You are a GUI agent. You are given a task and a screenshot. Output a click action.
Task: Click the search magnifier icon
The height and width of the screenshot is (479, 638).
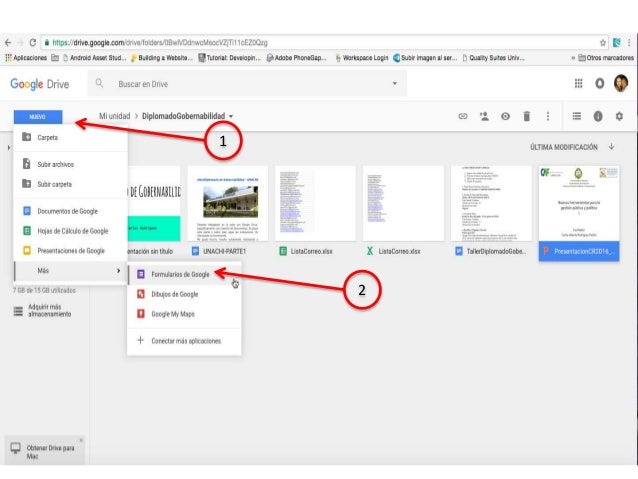[99, 83]
